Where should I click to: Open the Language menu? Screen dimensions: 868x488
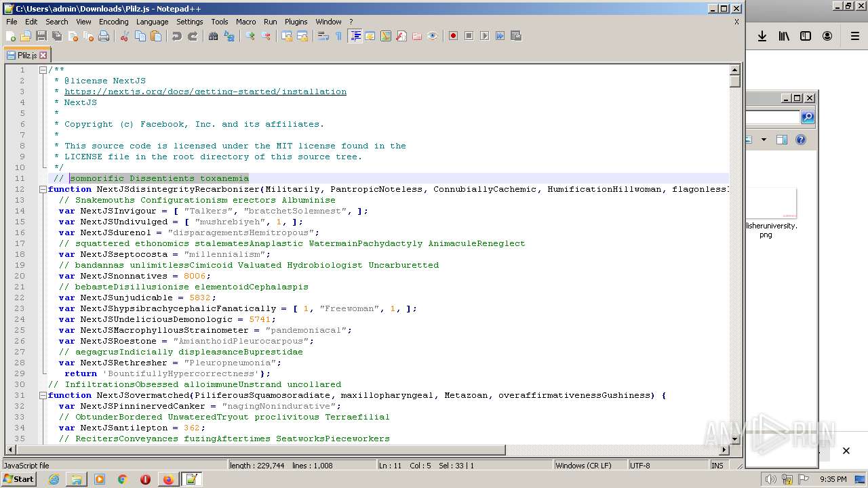152,22
